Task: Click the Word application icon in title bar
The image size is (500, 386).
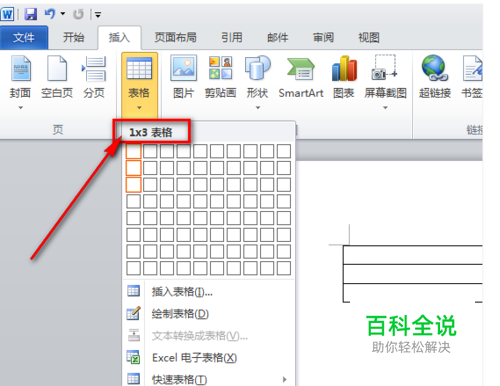Action: click(7, 14)
